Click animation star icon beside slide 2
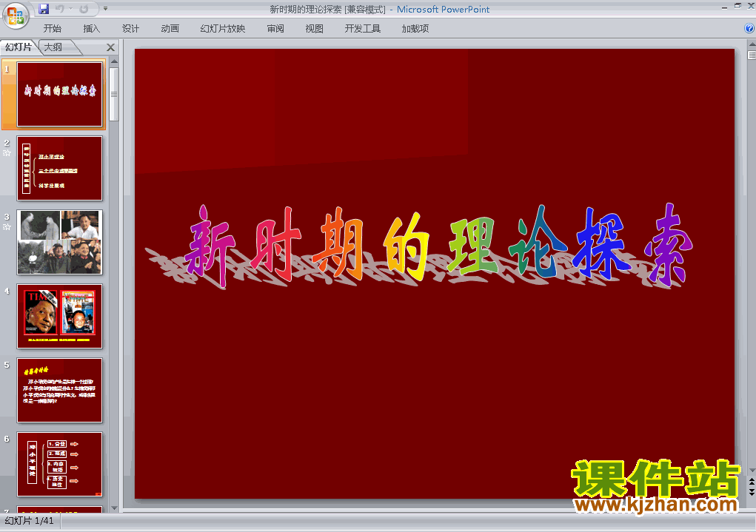The image size is (756, 532). [7, 152]
